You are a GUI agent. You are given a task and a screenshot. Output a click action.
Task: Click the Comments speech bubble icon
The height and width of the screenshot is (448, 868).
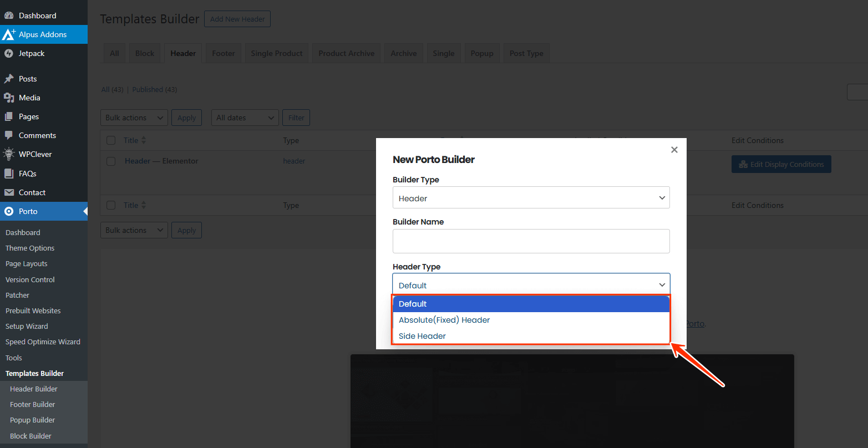(9, 135)
